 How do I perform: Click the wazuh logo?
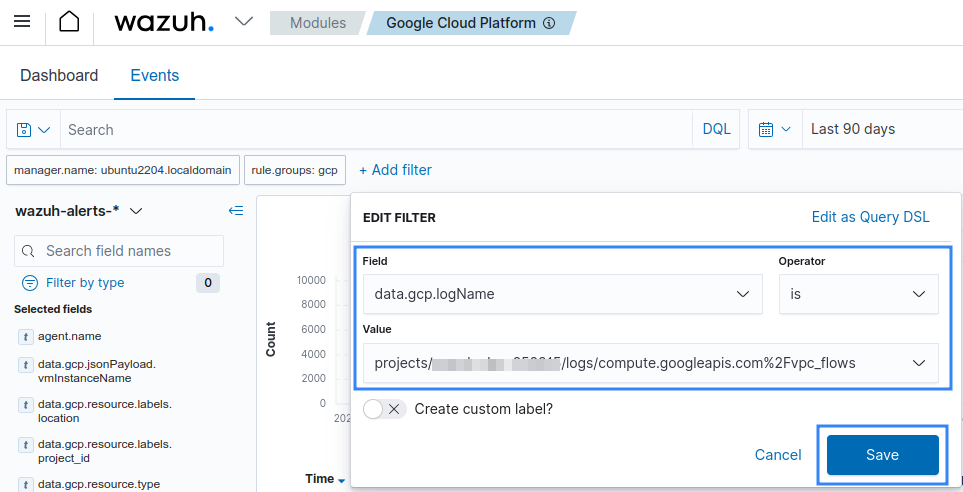click(164, 23)
